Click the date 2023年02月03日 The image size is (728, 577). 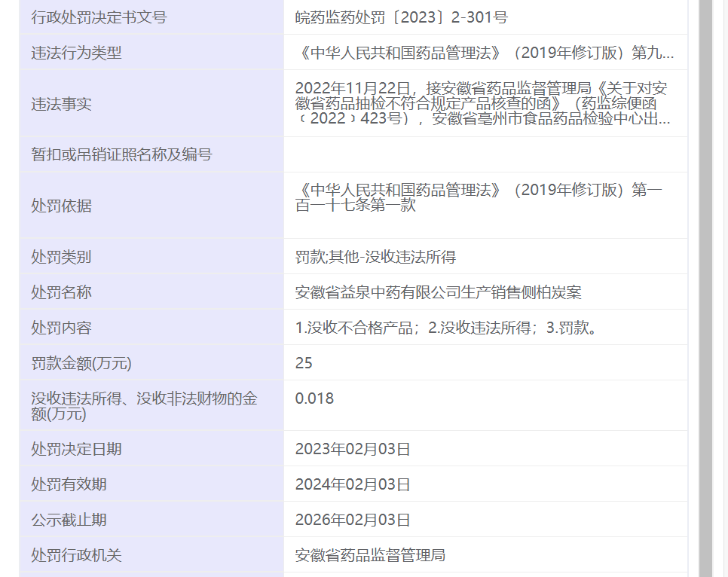(x=353, y=449)
